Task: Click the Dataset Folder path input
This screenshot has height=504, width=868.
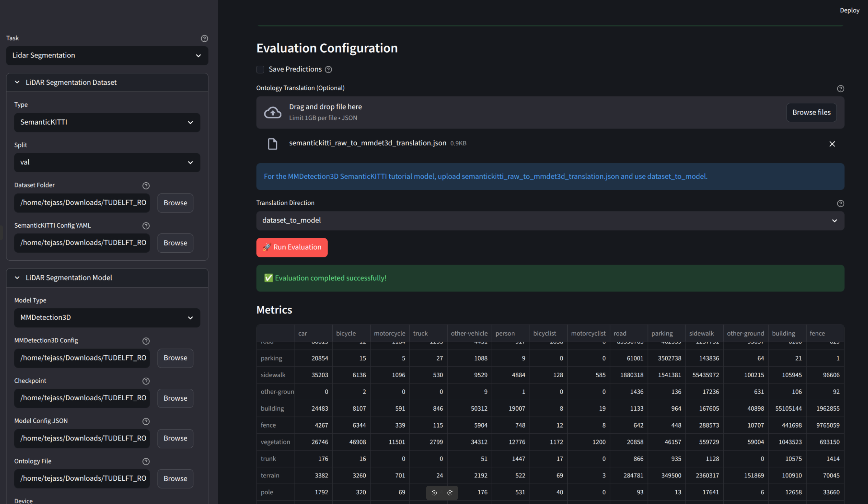Action: click(x=82, y=203)
